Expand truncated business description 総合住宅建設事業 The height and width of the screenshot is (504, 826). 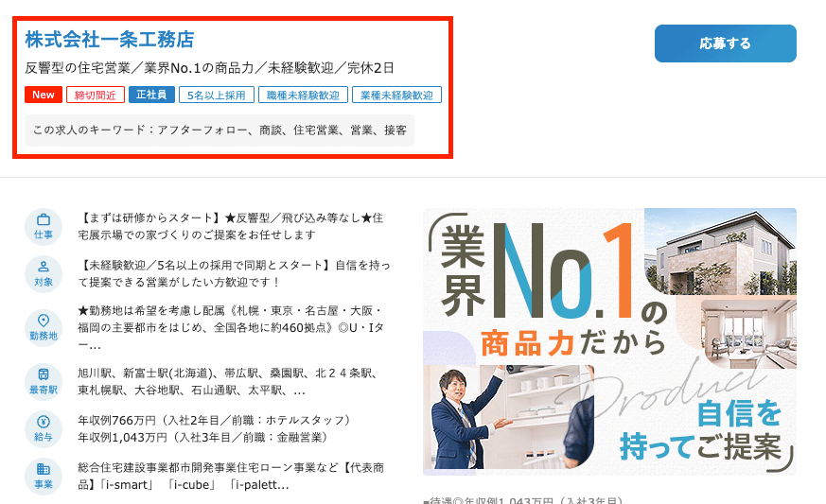pyautogui.click(x=231, y=476)
